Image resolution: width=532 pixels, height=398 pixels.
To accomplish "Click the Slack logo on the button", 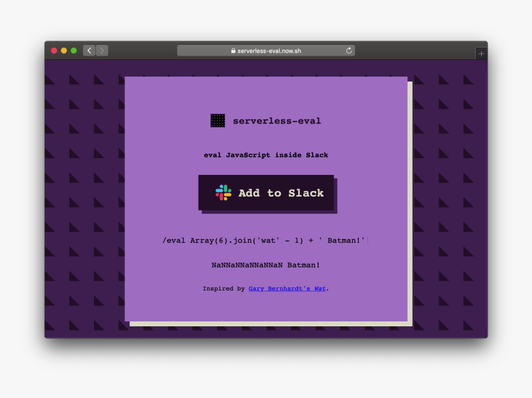I will [223, 193].
